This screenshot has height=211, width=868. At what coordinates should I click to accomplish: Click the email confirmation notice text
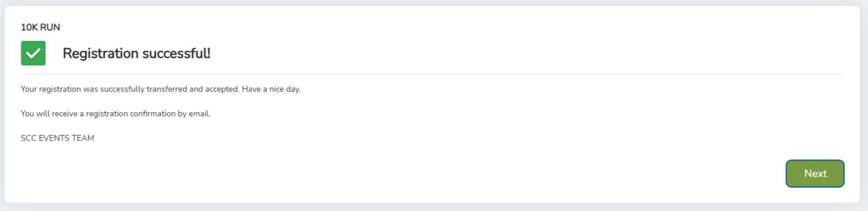click(x=115, y=113)
